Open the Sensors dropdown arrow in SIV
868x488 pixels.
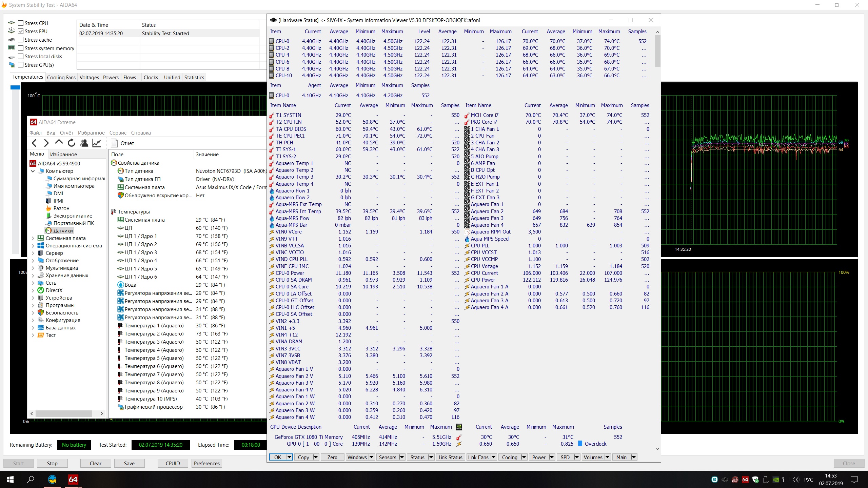click(401, 457)
